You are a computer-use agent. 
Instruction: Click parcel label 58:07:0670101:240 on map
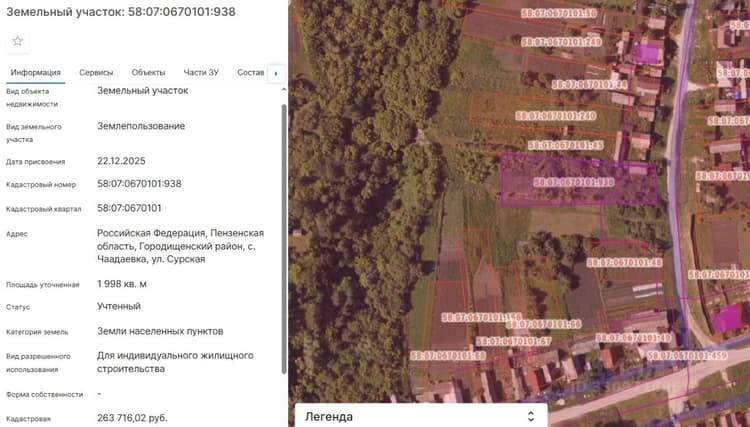[x=556, y=116]
